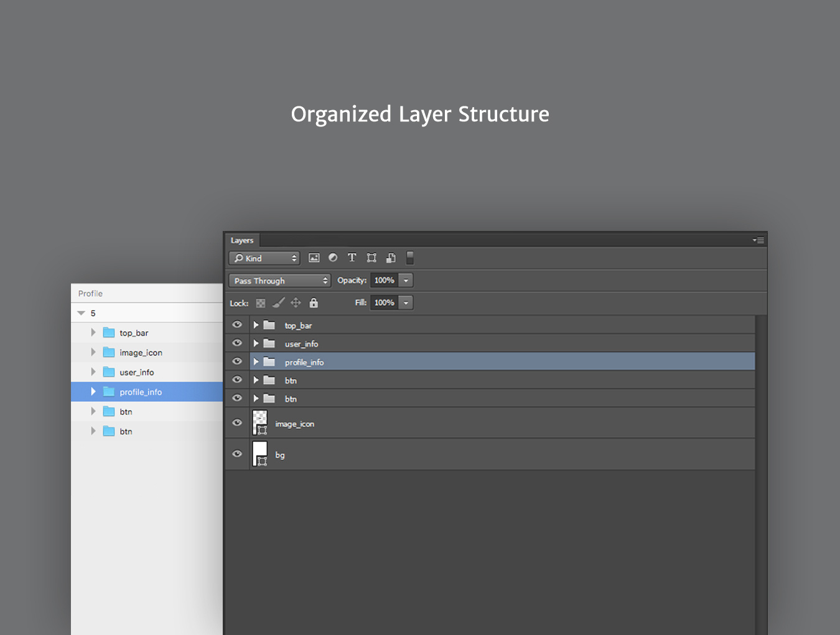Toggle visibility of image_icon layer
Viewport: 840px width, 635px height.
tap(237, 423)
